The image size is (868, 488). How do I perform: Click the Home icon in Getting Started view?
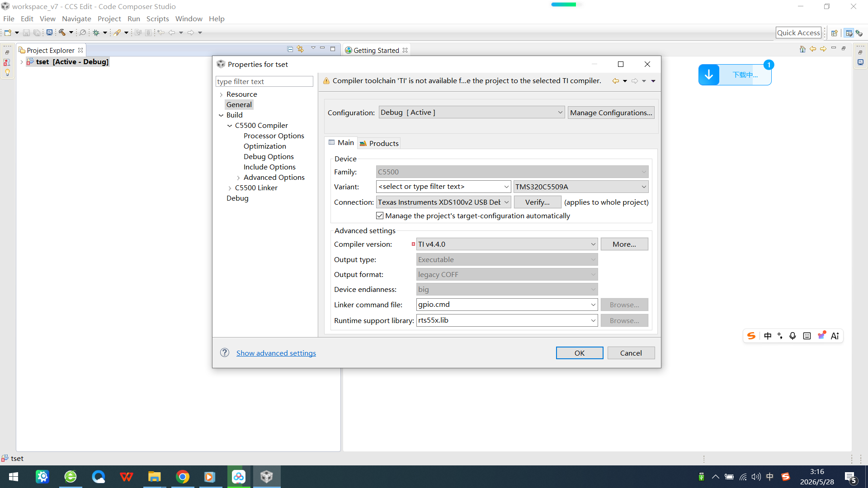[802, 49]
